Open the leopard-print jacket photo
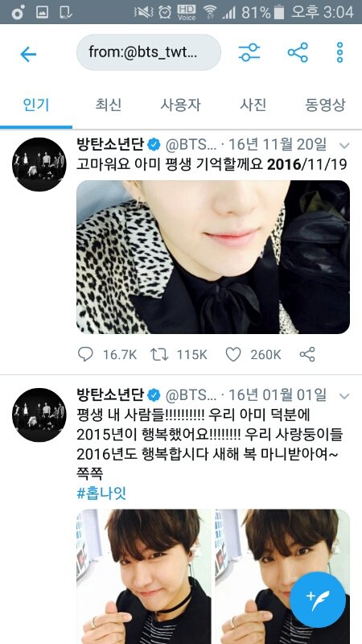 coord(213,257)
